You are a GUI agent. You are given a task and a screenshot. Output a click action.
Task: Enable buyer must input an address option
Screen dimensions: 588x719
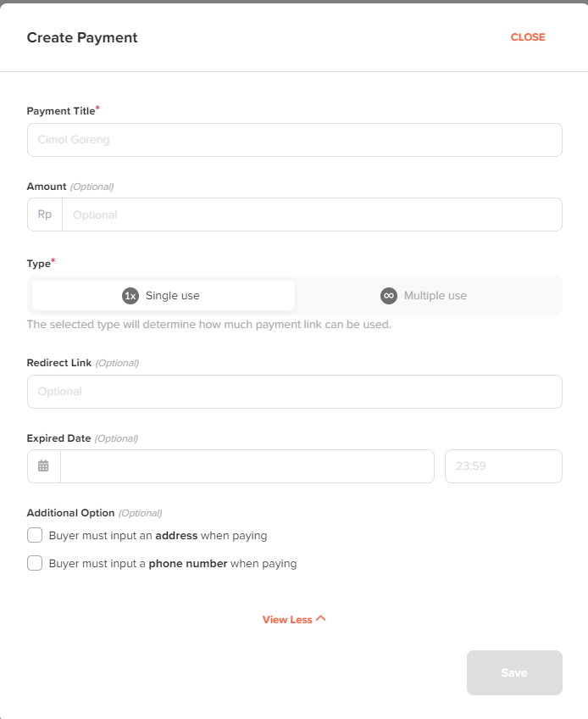click(x=35, y=535)
